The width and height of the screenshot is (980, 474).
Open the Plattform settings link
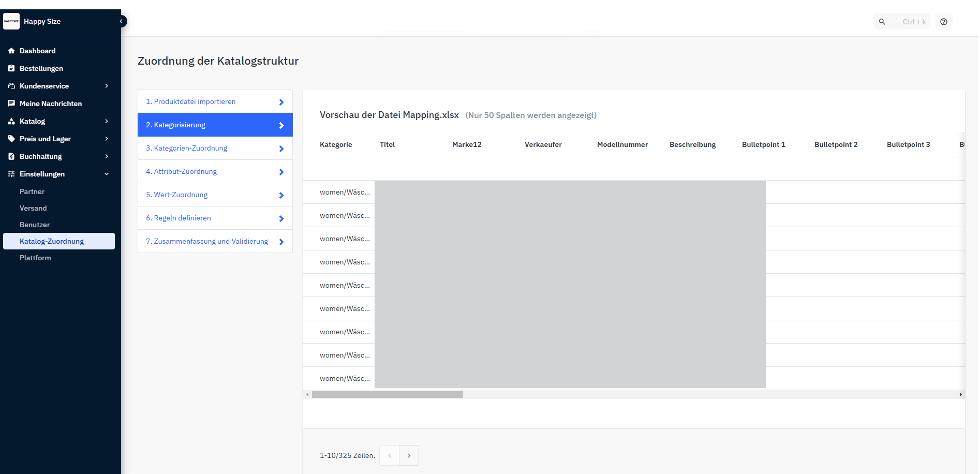(35, 258)
